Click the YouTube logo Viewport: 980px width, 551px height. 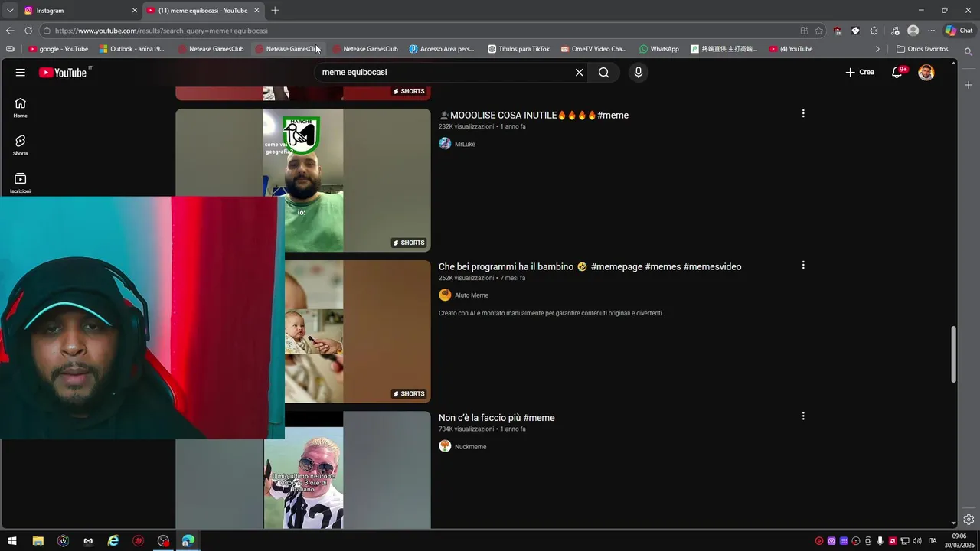pos(63,72)
